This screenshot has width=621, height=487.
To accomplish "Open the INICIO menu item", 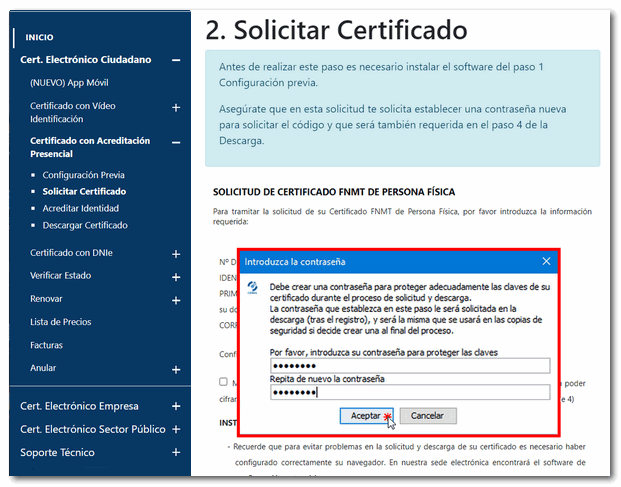I will tap(39, 37).
